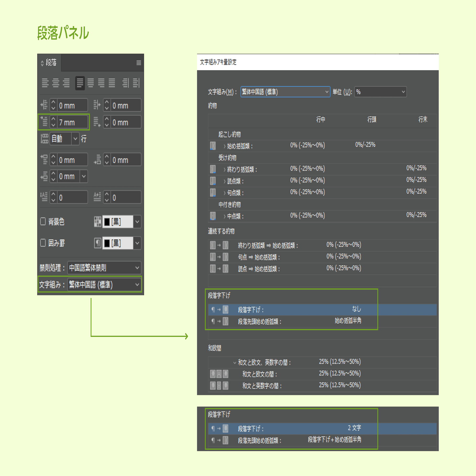Click the left indent 0 mm field
Image resolution: width=476 pixels, height=476 pixels.
point(72,106)
